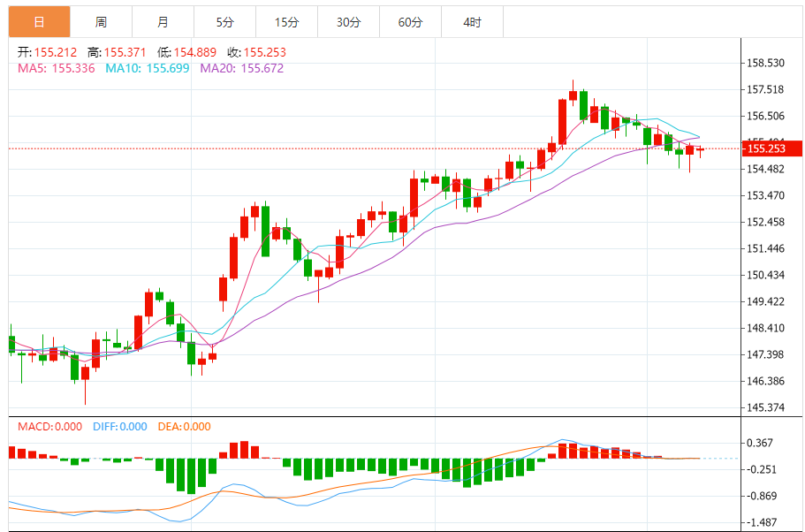Viewport: 805px width, 532px height.
Task: Select the 日 daily chart tab
Action: click(39, 22)
